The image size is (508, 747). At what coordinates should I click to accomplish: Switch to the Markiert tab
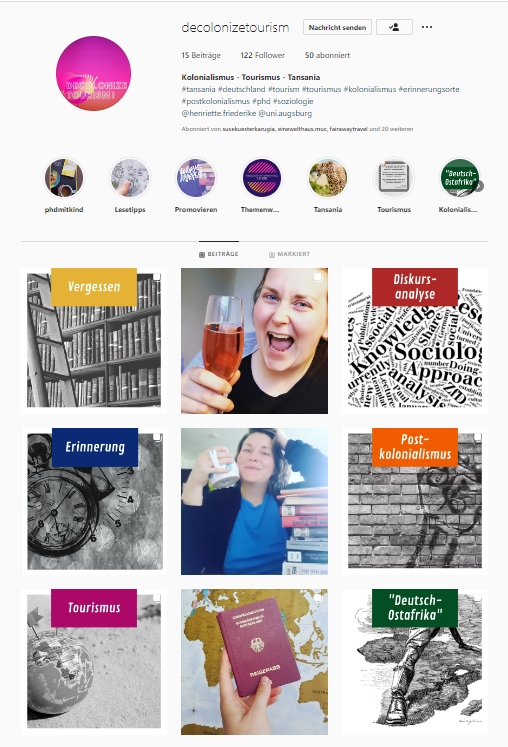pyautogui.click(x=289, y=254)
